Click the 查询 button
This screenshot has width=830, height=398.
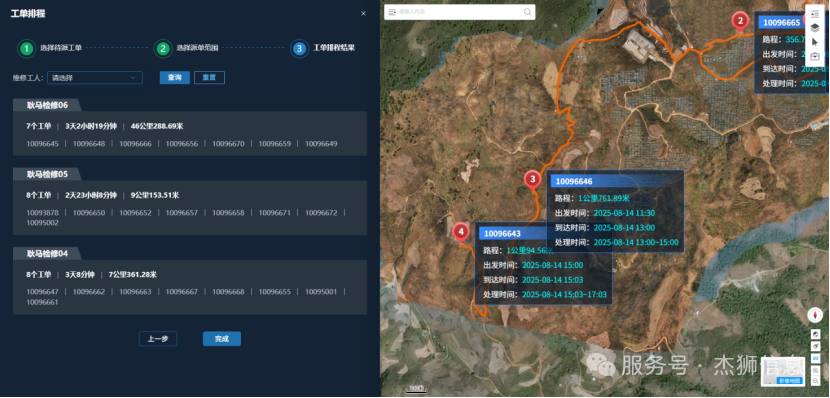(175, 78)
